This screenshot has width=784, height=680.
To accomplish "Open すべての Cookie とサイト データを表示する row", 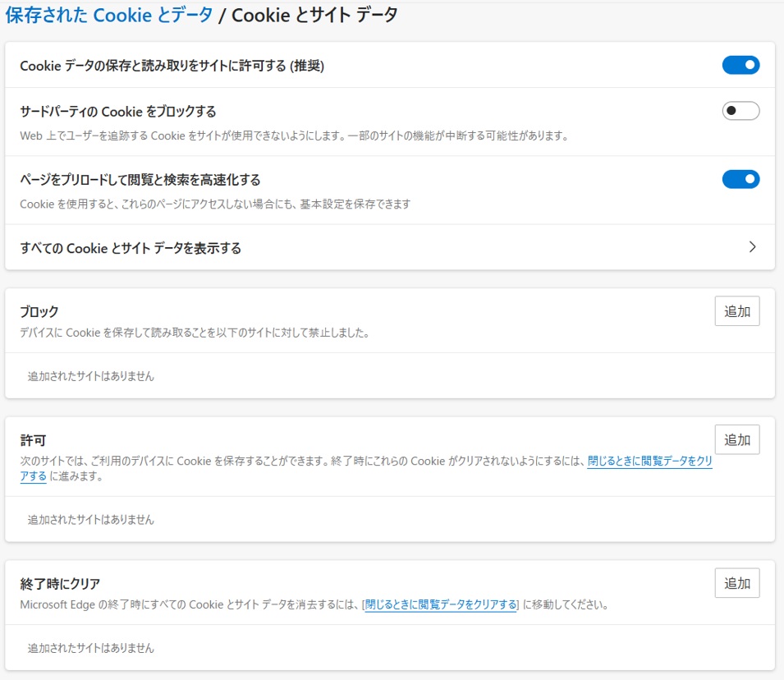I will 389,248.
